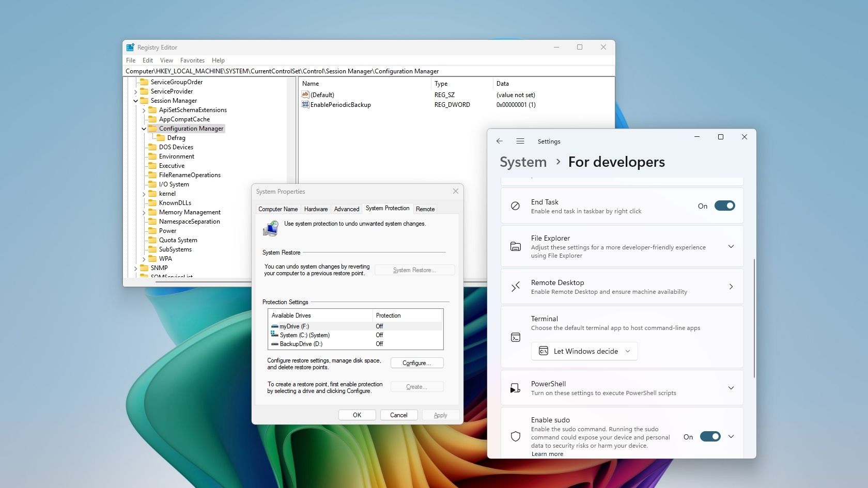Select the System (C:) drive row
The image size is (868, 488).
pos(304,335)
